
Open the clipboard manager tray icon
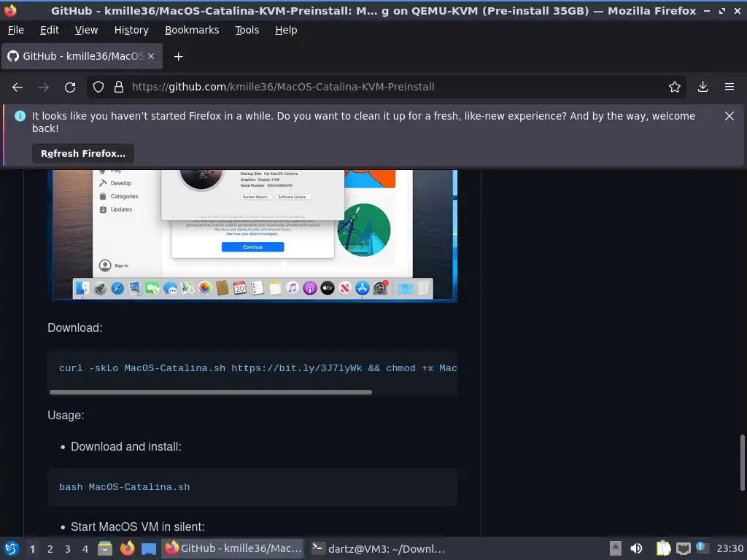pyautogui.click(x=663, y=548)
